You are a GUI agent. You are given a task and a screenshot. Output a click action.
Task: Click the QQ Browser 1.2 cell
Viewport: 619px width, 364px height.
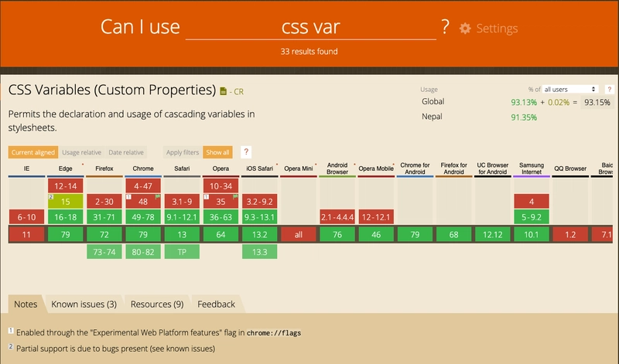coord(570,234)
